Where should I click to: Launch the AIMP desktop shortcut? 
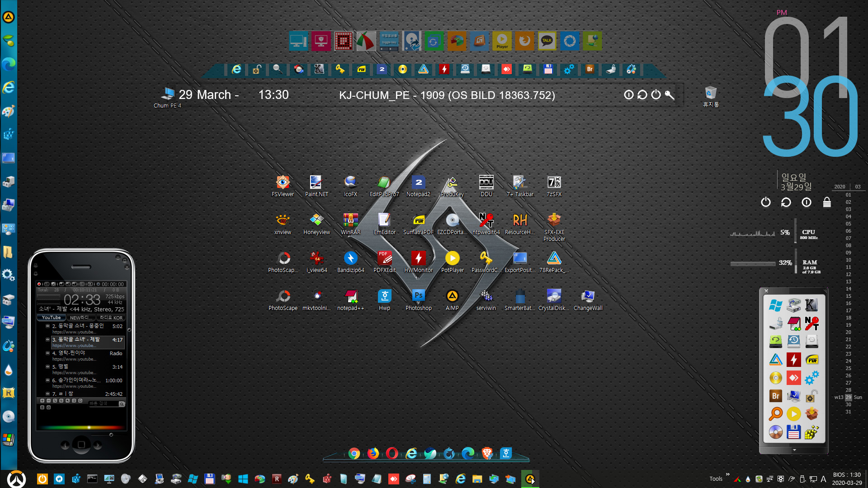pos(452,300)
